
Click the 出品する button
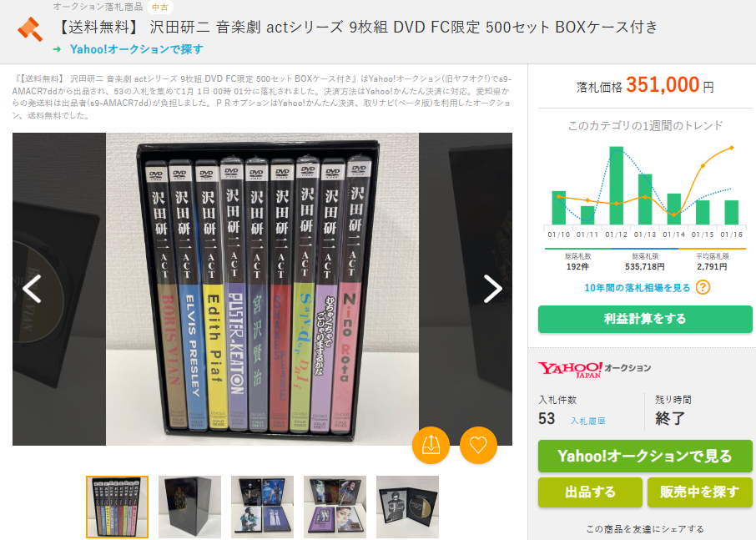[x=590, y=492]
